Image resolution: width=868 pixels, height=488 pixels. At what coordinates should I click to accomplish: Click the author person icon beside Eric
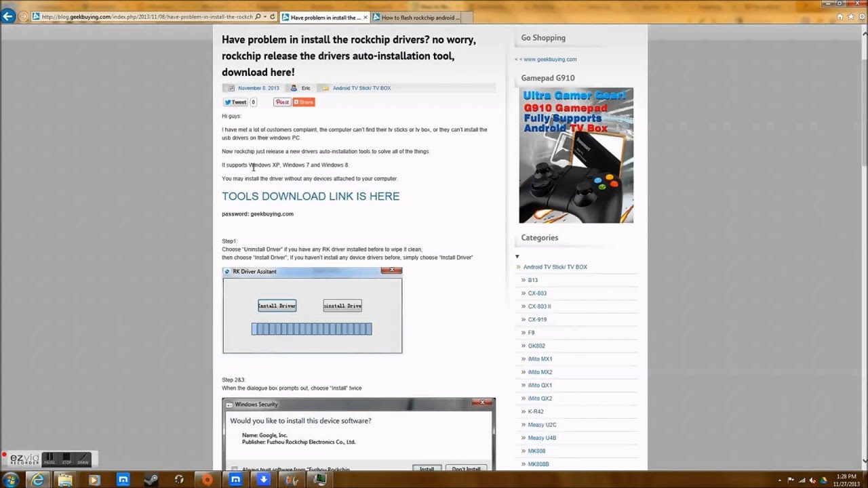coord(294,88)
